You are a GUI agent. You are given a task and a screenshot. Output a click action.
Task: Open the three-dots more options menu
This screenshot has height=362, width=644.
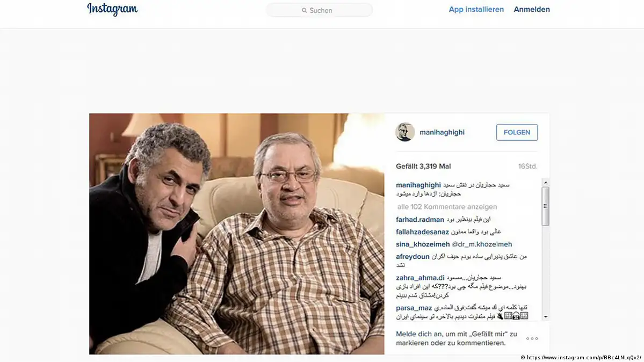tap(532, 338)
